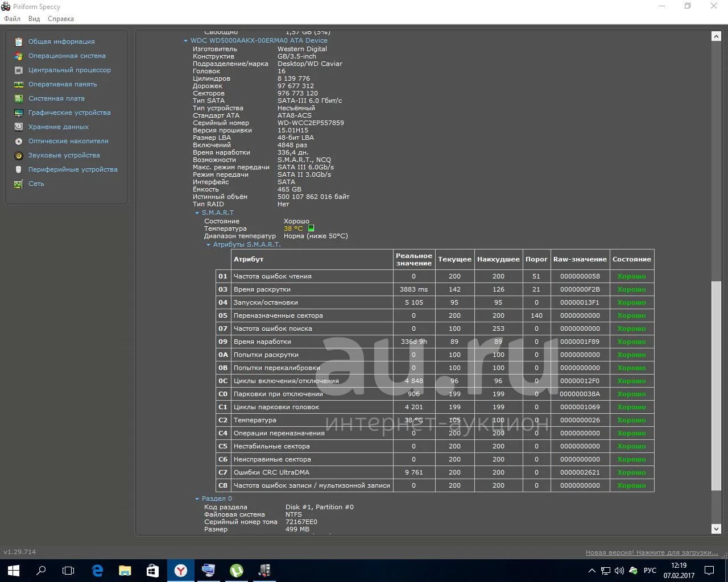Image resolution: width=728 pixels, height=582 pixels.
Task: Open File Explorer from the taskbar
Action: [x=125, y=571]
